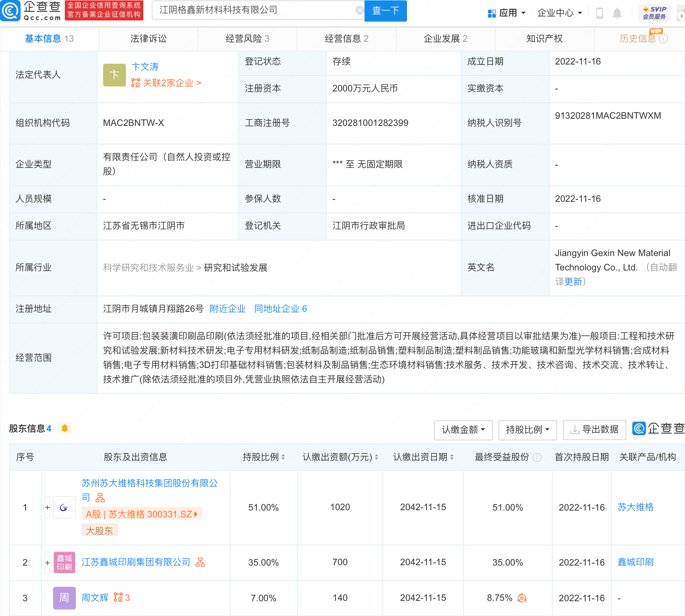Click the 附近企业 link
This screenshot has height=616, width=685.
(x=228, y=309)
